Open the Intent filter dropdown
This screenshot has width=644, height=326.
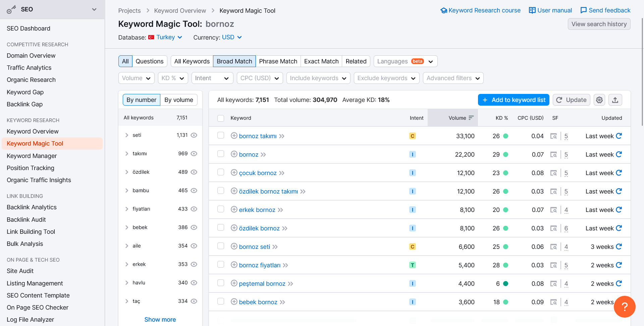[212, 78]
